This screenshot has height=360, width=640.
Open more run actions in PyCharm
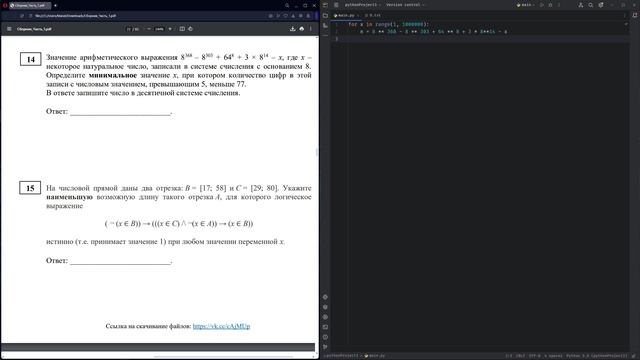(x=559, y=5)
